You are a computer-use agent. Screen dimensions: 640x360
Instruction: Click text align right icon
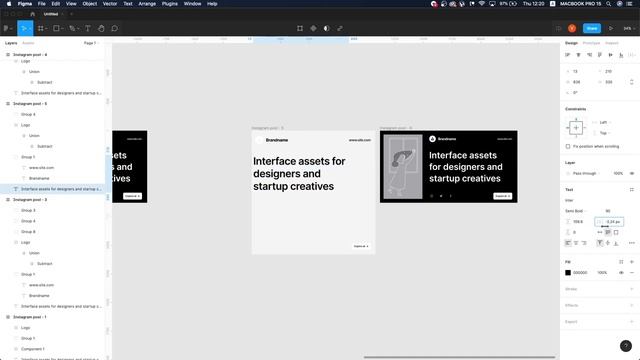(x=584, y=243)
